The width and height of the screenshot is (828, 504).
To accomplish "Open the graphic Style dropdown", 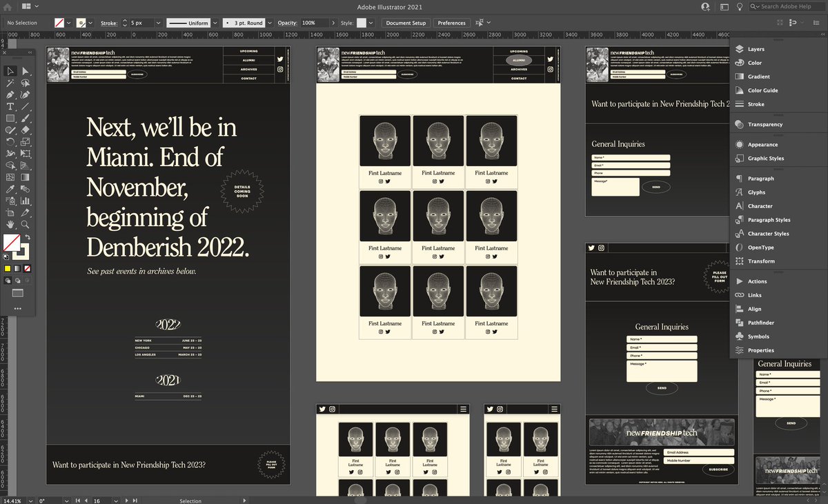I will [373, 23].
